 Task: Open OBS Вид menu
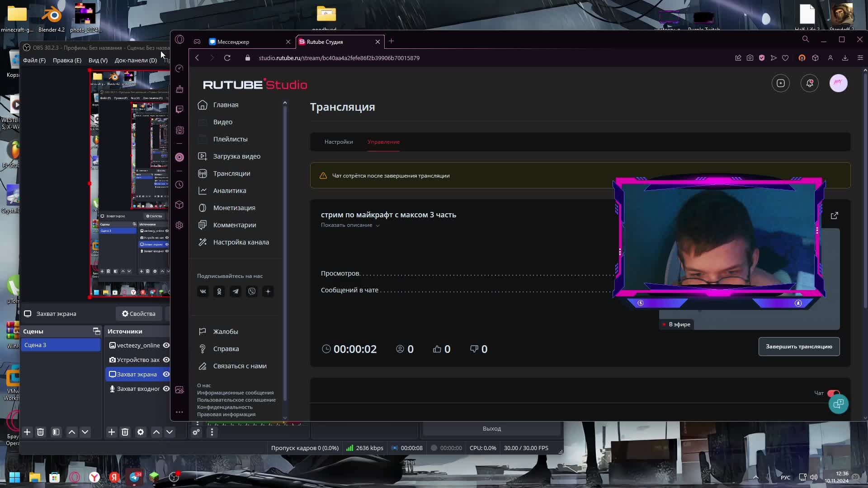point(98,60)
